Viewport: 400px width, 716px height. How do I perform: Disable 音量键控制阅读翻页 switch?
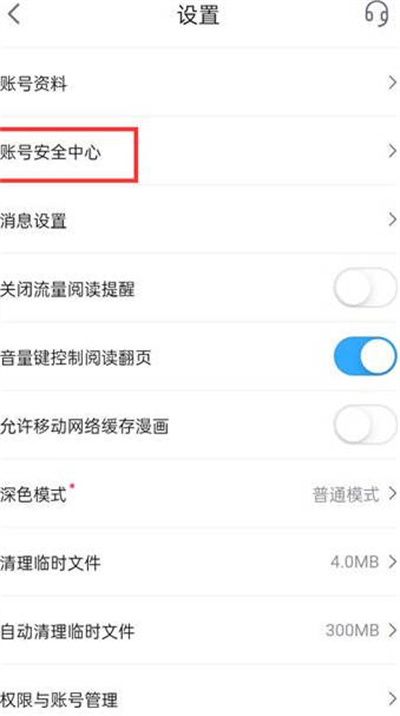pyautogui.click(x=365, y=357)
